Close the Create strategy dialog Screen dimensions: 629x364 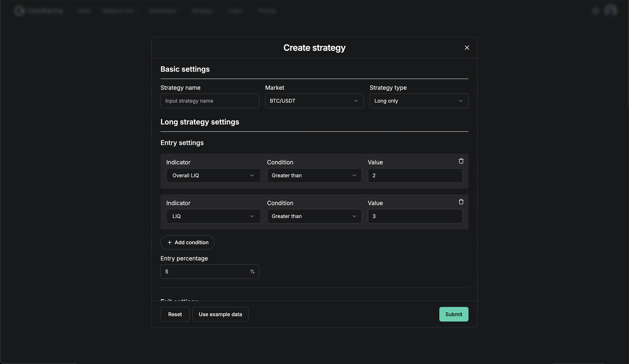coord(467,48)
